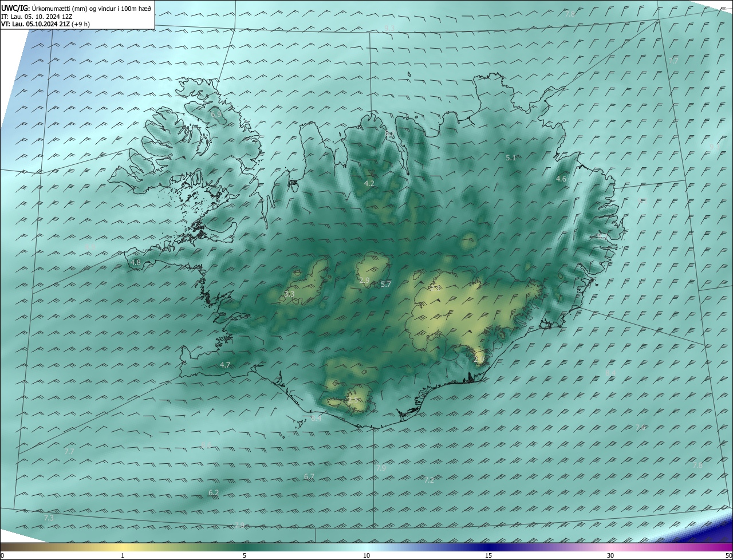The image size is (733, 560).
Task: Click the 5.1 value in northeast Iceland
Action: (511, 157)
